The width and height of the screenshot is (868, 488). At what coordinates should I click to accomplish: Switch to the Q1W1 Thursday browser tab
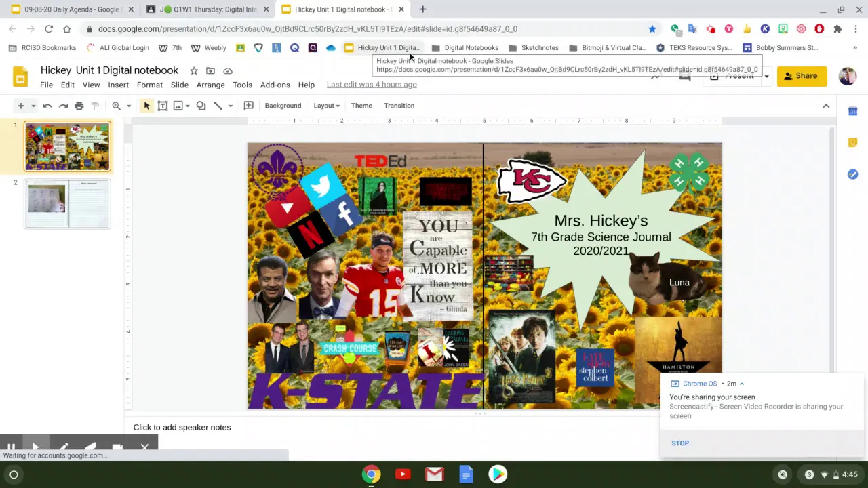[x=207, y=9]
